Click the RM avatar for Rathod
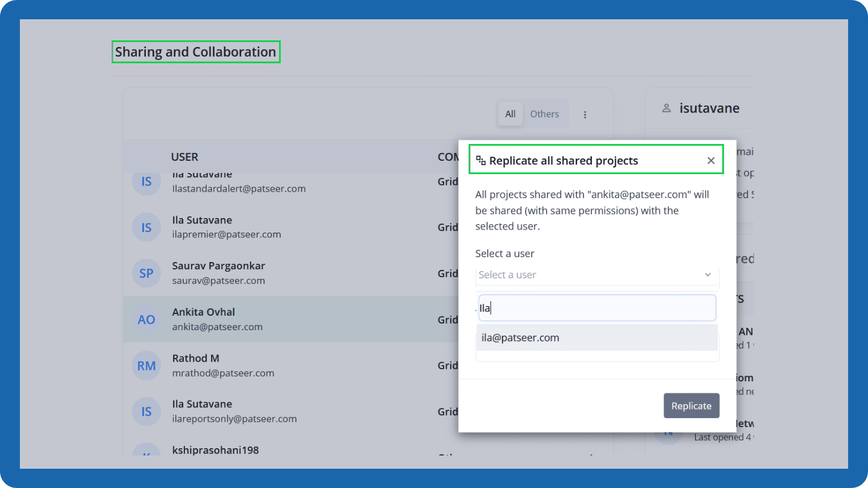Screen dimensions: 868x488 146,365
